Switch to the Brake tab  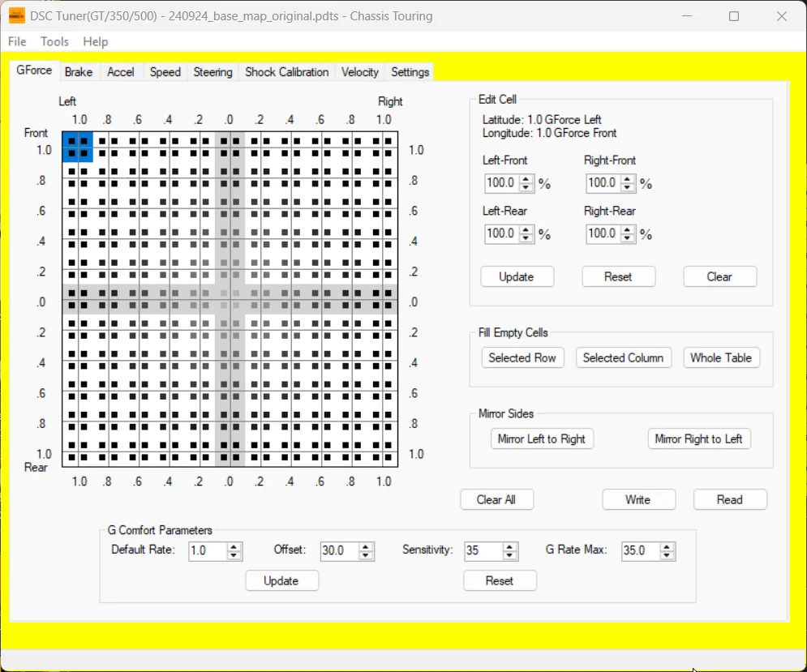pyautogui.click(x=79, y=72)
